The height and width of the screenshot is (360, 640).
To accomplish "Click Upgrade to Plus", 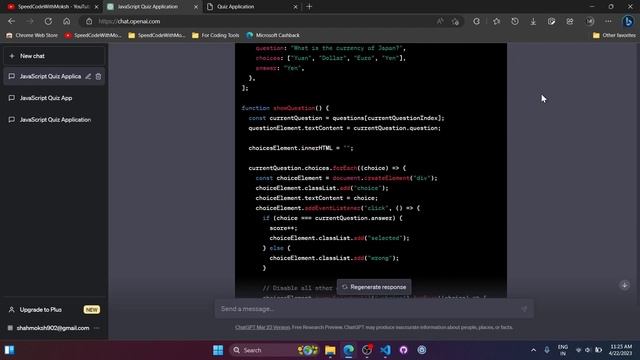I will point(54,309).
